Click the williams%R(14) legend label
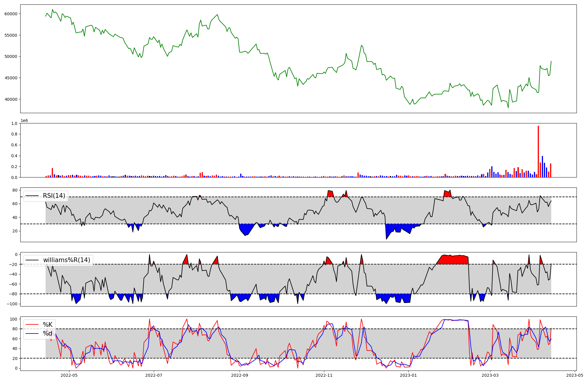The height and width of the screenshot is (382, 588). tap(66, 260)
